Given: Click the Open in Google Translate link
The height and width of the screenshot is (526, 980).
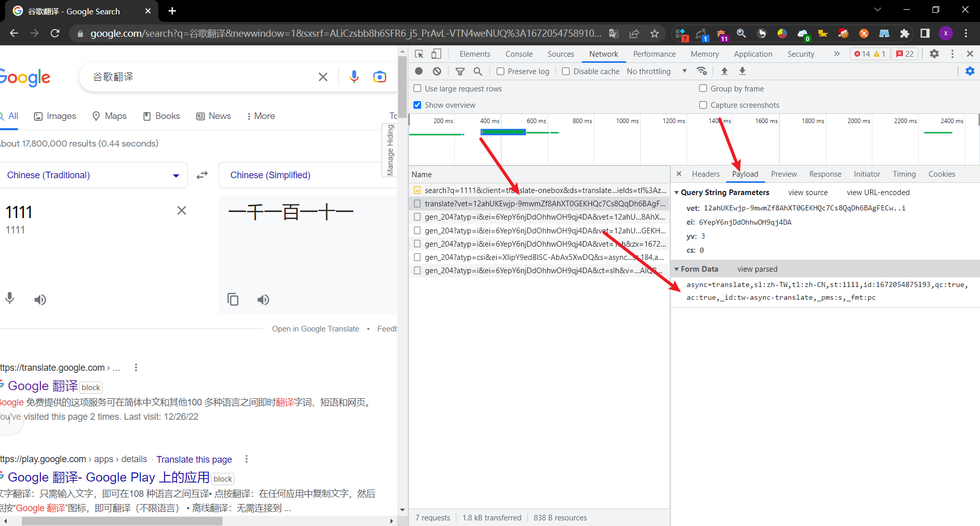Looking at the screenshot, I should tap(315, 329).
